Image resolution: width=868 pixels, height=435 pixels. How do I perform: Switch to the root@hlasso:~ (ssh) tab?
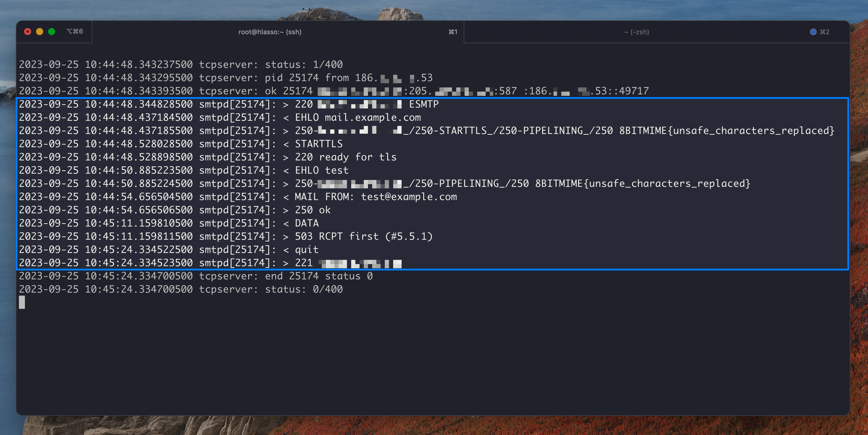(270, 32)
